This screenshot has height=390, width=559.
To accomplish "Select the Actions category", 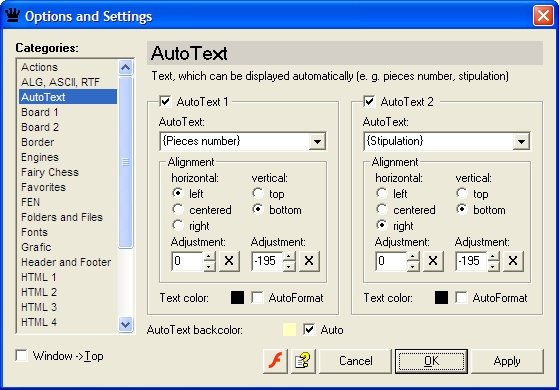I will (x=68, y=67).
